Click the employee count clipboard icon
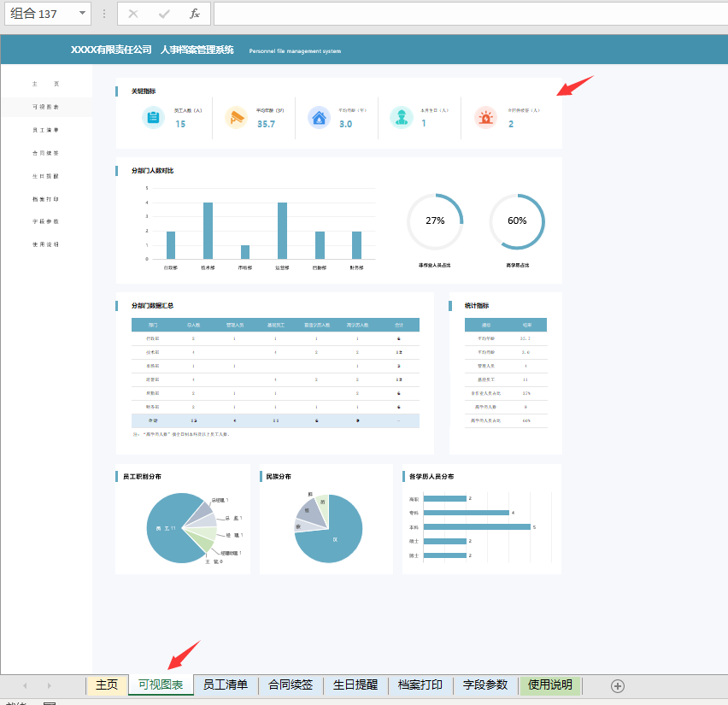Viewport: 728px width, 705px height. [153, 118]
